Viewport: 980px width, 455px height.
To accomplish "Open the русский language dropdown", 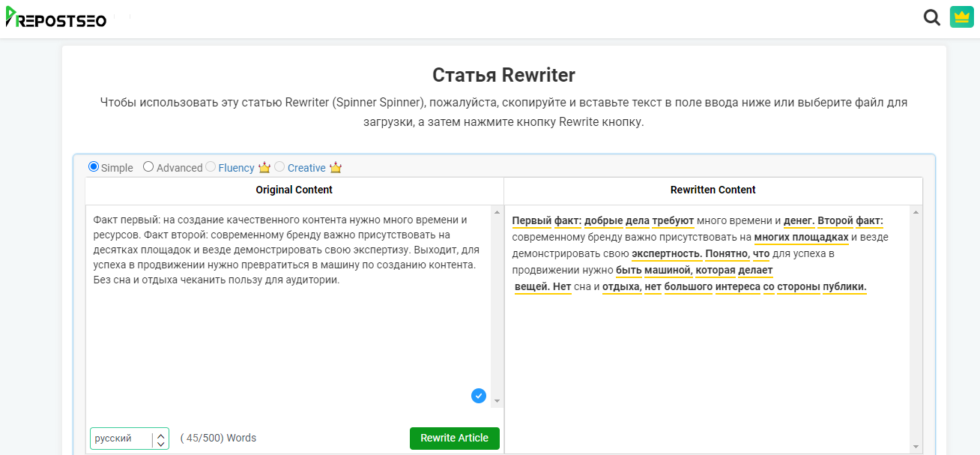I will click(130, 439).
